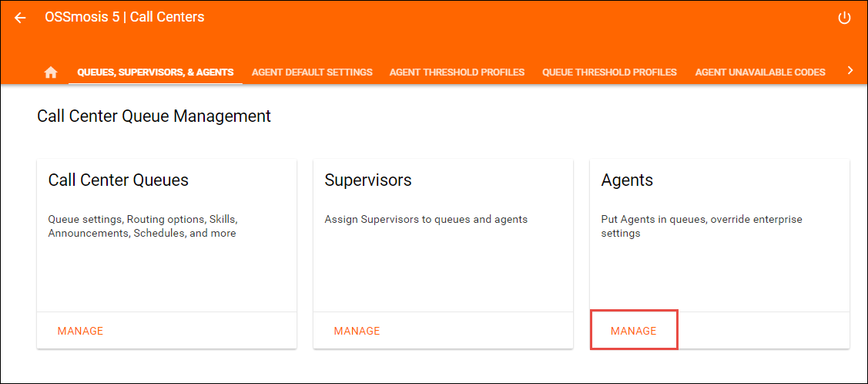Switch to Agent Unavailable Codes tab
The width and height of the screenshot is (868, 384).
[759, 72]
